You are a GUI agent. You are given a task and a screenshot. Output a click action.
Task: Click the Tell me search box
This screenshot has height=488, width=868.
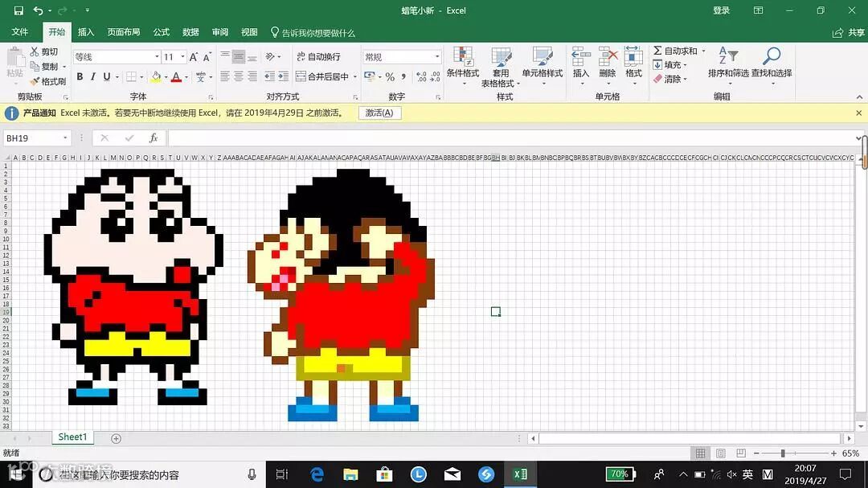(313, 33)
